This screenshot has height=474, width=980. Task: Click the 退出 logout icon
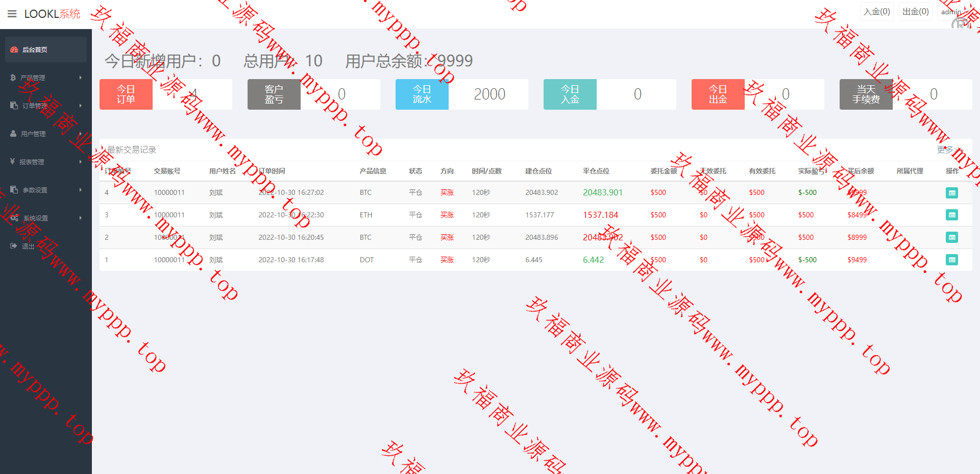point(14,246)
